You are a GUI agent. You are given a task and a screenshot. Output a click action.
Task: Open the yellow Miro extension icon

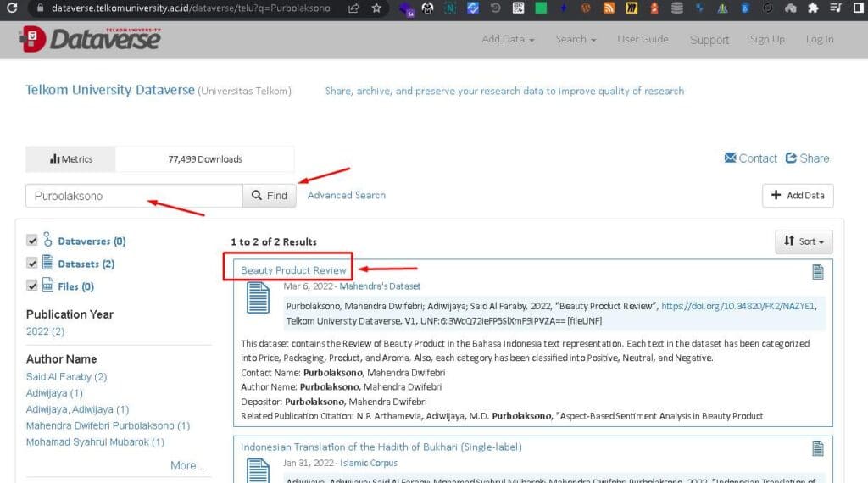[632, 8]
